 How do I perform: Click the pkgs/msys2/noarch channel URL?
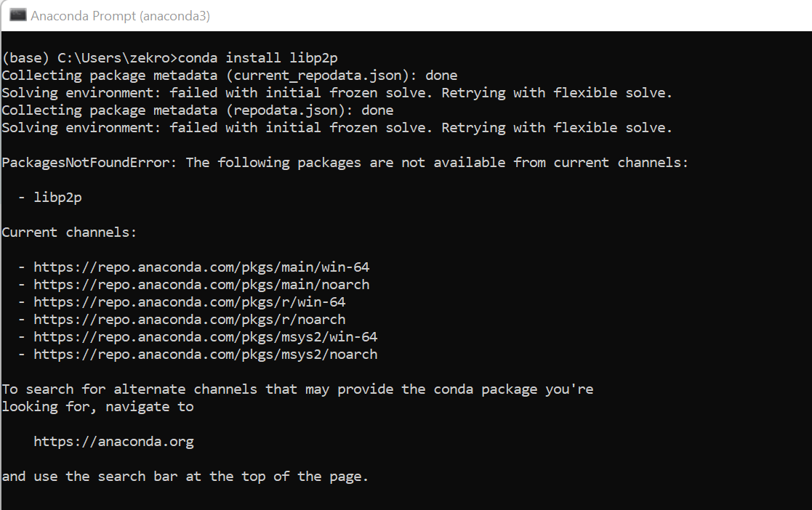point(205,354)
